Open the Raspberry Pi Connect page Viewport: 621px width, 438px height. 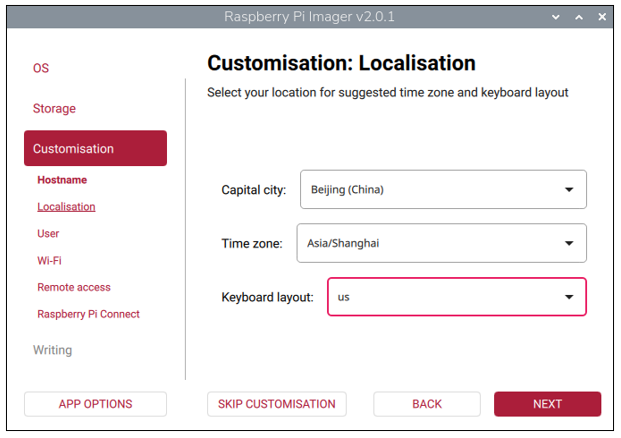88,314
